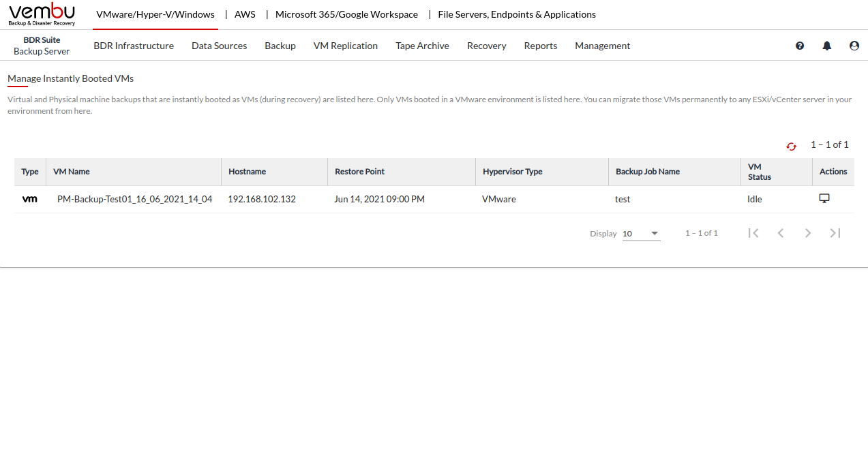
Task: Click the next page chevron
Action: point(808,233)
